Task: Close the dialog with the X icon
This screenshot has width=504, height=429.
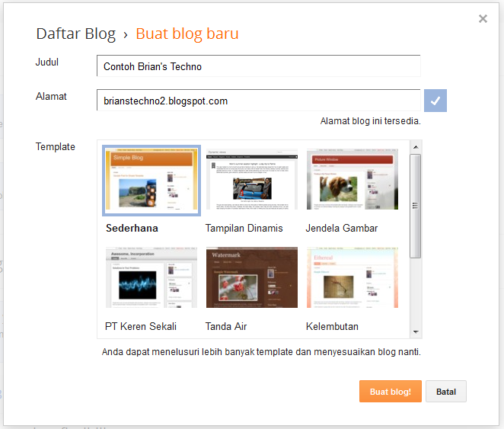Action: [x=483, y=18]
